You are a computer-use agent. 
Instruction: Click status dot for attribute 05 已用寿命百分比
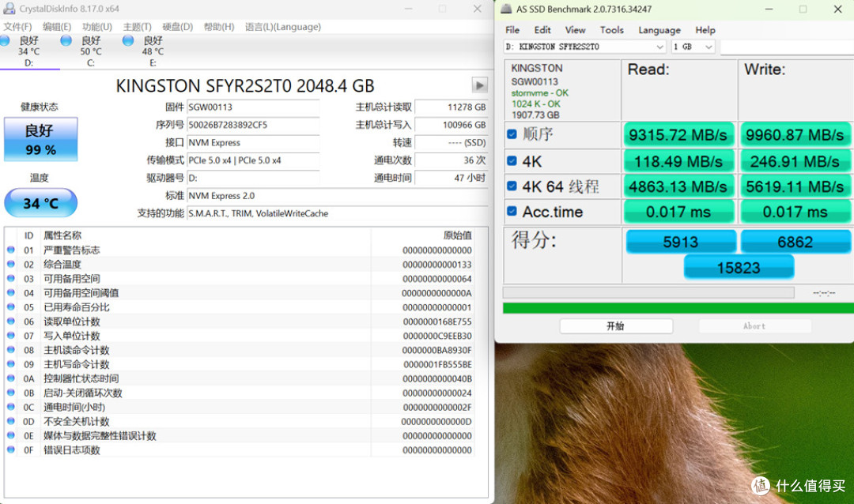[11, 307]
